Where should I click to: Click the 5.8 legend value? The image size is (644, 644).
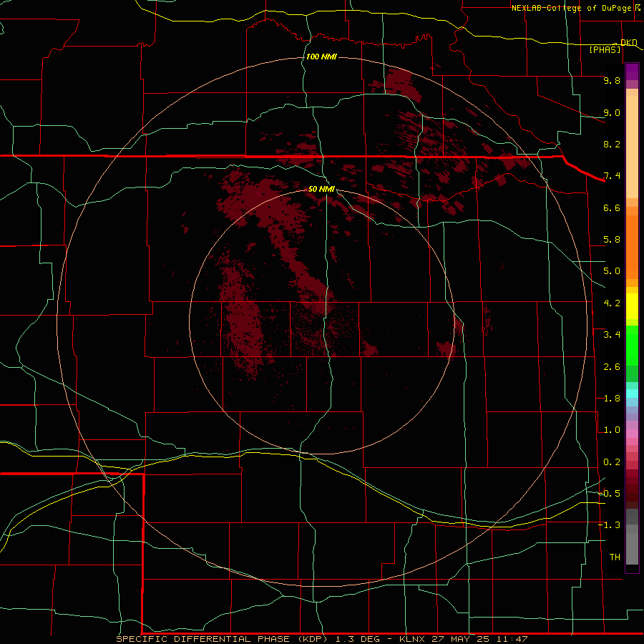tap(612, 240)
